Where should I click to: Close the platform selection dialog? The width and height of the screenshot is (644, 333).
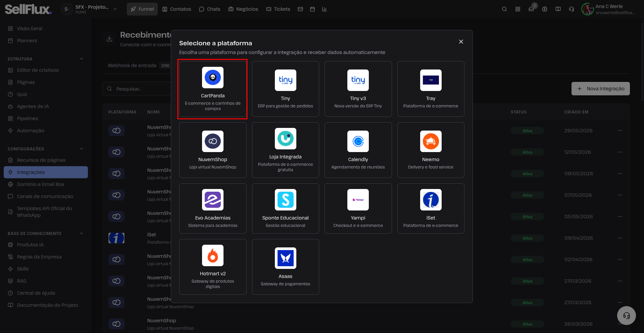461,42
